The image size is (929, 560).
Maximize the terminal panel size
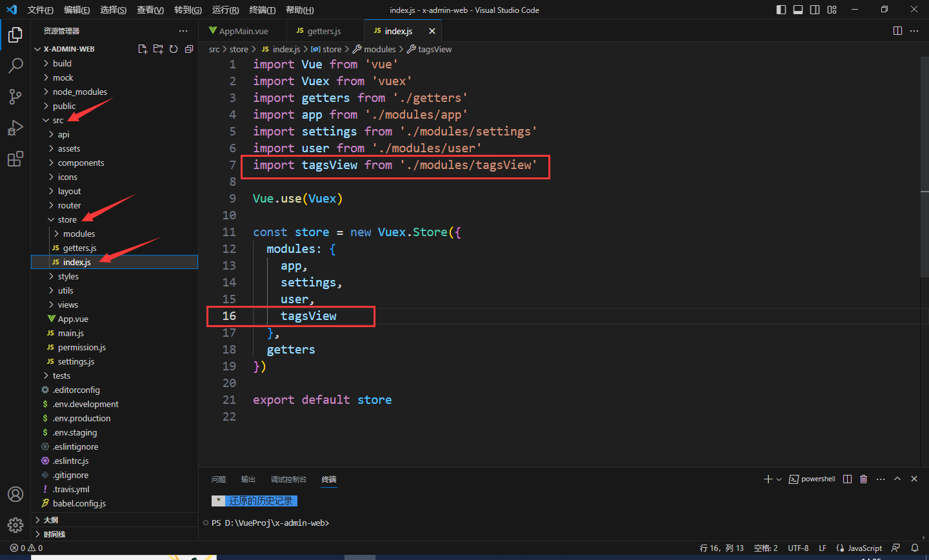click(x=897, y=479)
